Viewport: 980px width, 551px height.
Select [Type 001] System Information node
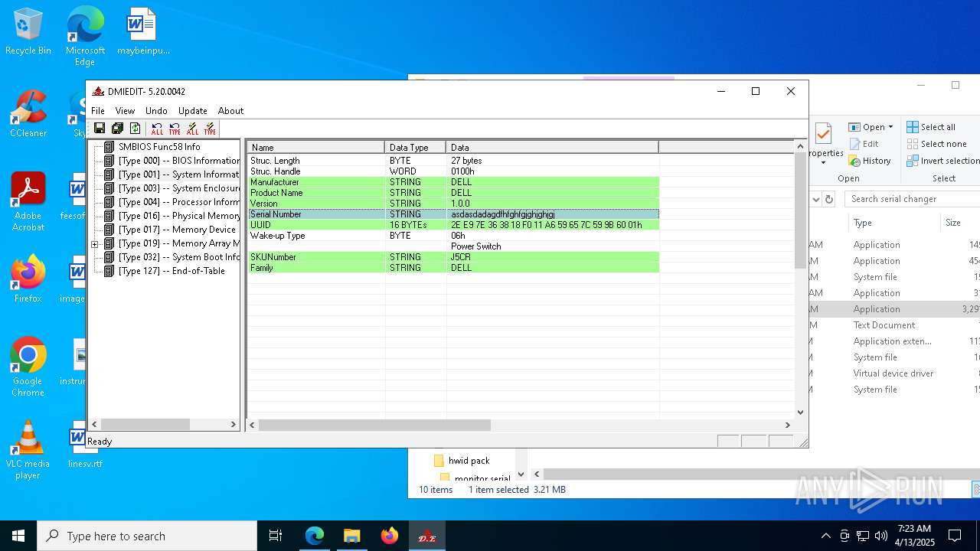pyautogui.click(x=178, y=174)
